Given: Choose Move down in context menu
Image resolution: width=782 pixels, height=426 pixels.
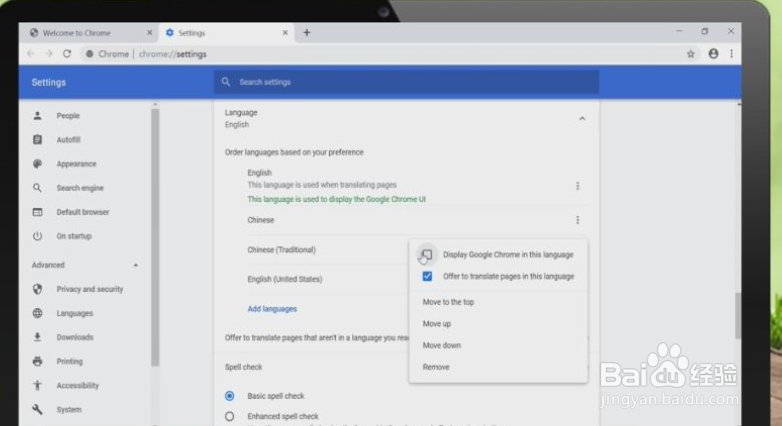Looking at the screenshot, I should pos(442,345).
